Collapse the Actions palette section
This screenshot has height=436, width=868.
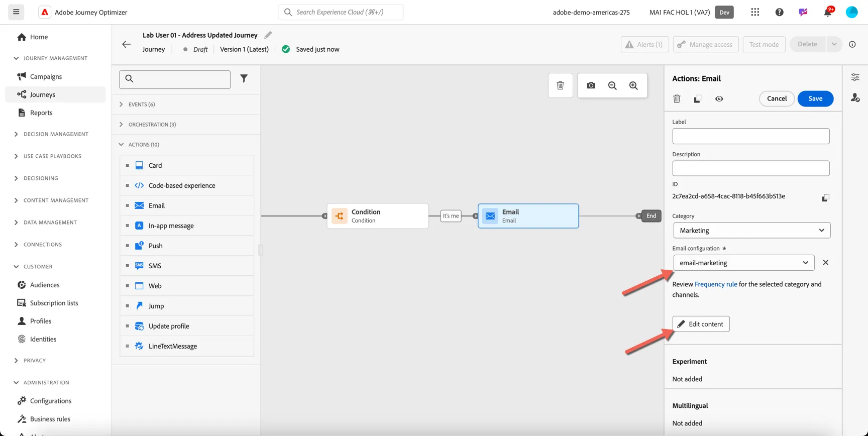[121, 145]
